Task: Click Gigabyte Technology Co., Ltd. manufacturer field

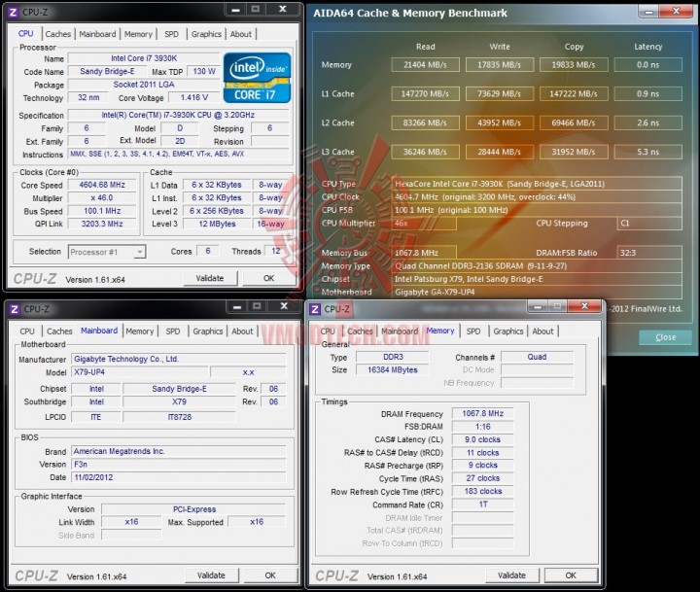Action: coord(179,359)
